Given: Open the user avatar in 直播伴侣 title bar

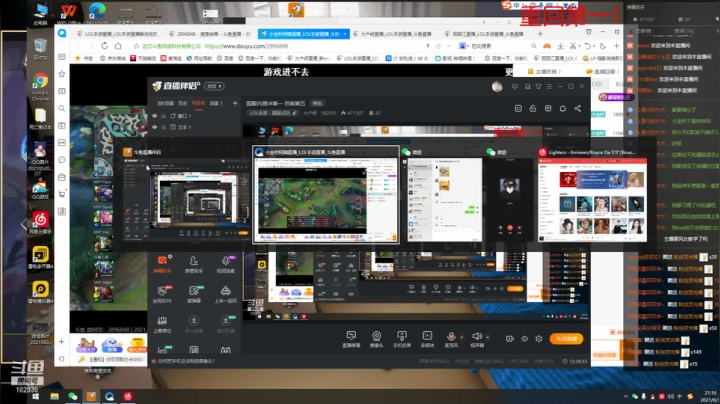Looking at the screenshot, I should click(497, 86).
